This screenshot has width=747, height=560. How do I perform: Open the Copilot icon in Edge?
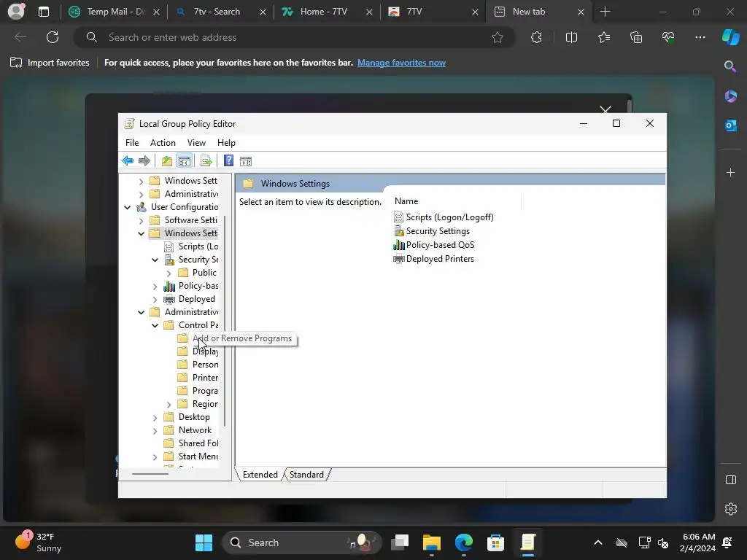tap(731, 37)
